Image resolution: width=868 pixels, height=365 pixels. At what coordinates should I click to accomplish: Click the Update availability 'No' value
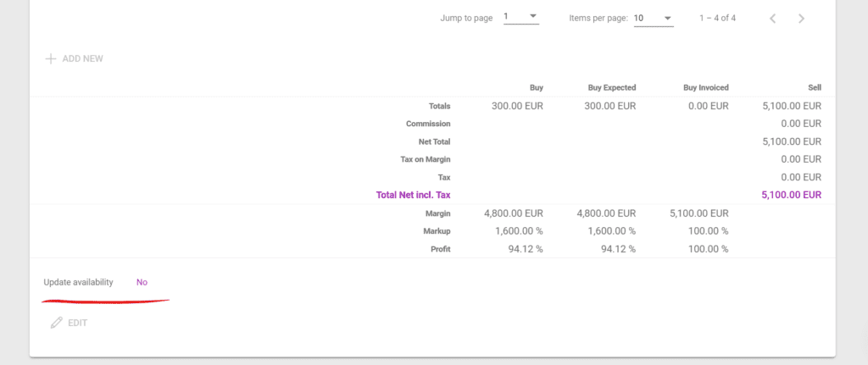pyautogui.click(x=142, y=282)
